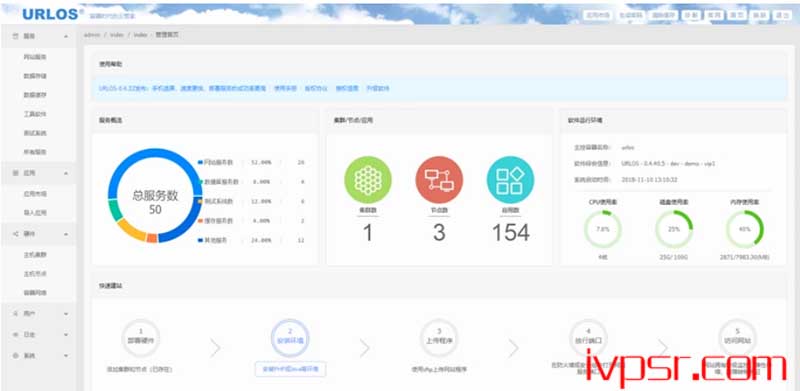Image resolution: width=800 pixels, height=391 pixels.
Task: Collapse the 应用 sidebar section arrow
Action: point(66,174)
